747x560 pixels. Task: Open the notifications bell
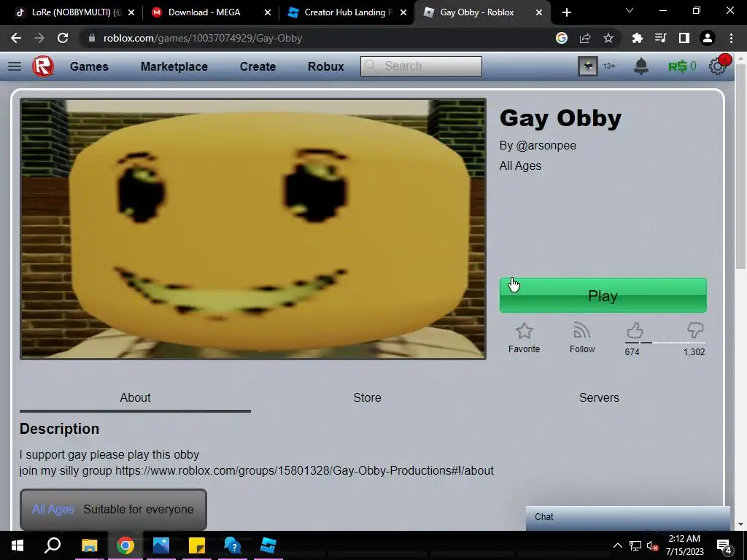640,66
